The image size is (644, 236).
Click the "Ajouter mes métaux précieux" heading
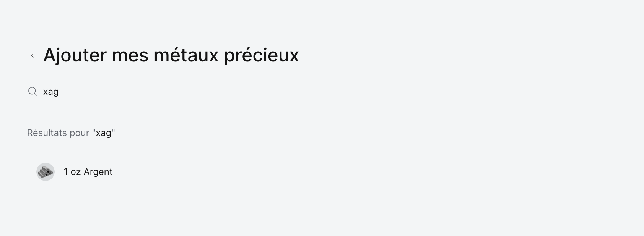click(171, 55)
